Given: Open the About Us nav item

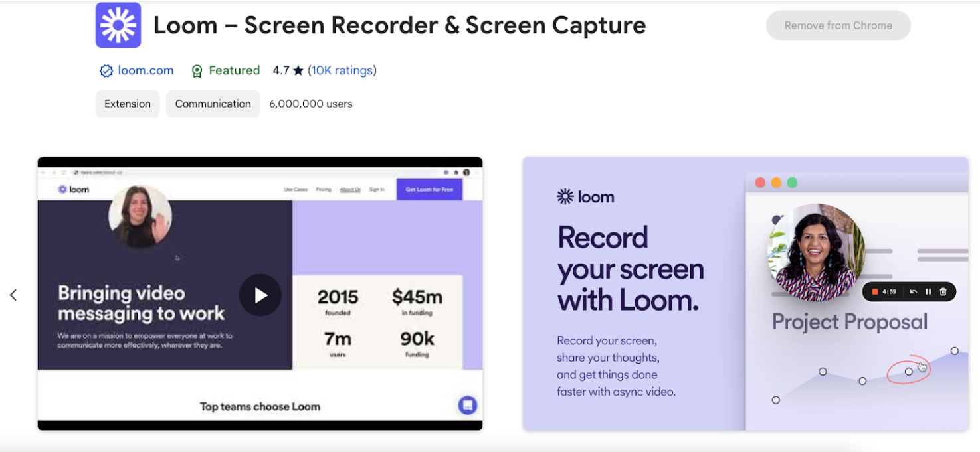Looking at the screenshot, I should pos(350,189).
